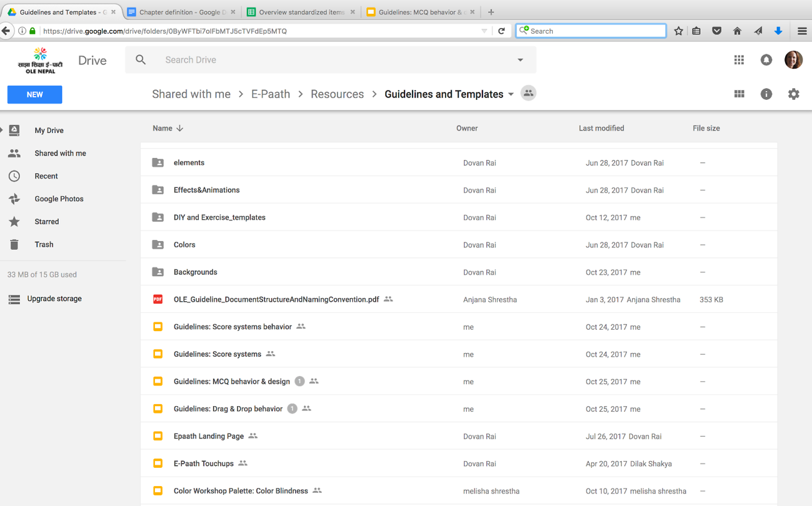Switch to the Chapter definition tab
Screen dimensions: 812x506
(x=181, y=12)
